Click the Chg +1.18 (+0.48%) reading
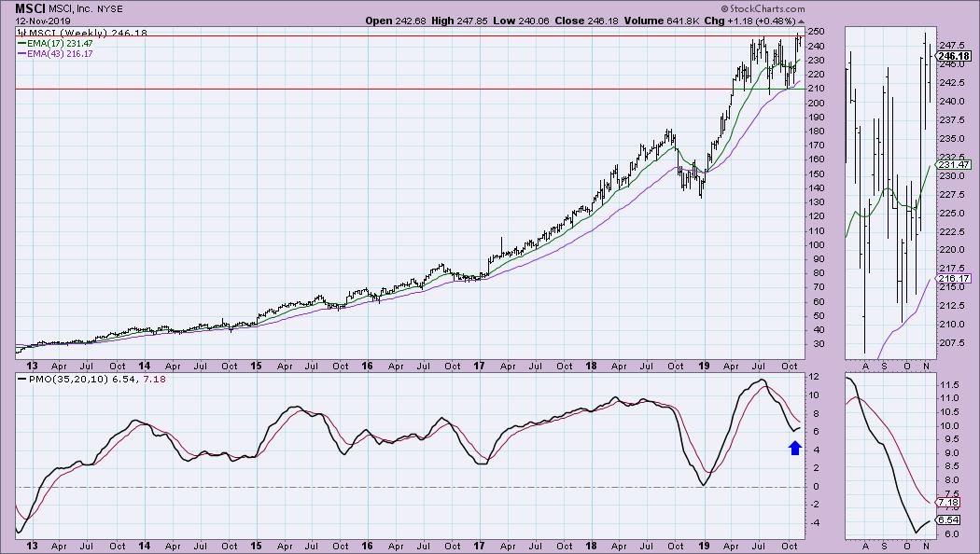The image size is (980, 554). coord(750,21)
